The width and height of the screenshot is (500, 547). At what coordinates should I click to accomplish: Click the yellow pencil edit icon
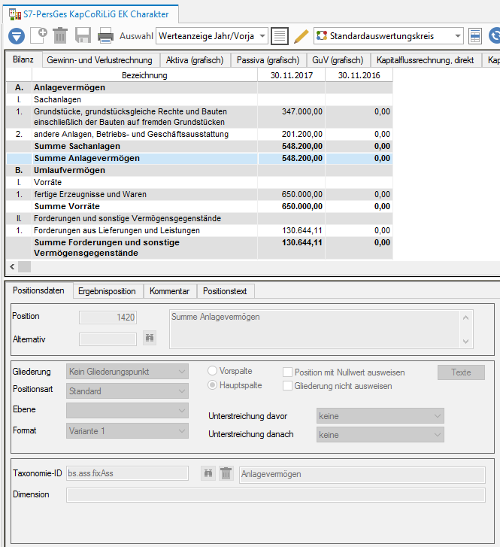pyautogui.click(x=301, y=36)
